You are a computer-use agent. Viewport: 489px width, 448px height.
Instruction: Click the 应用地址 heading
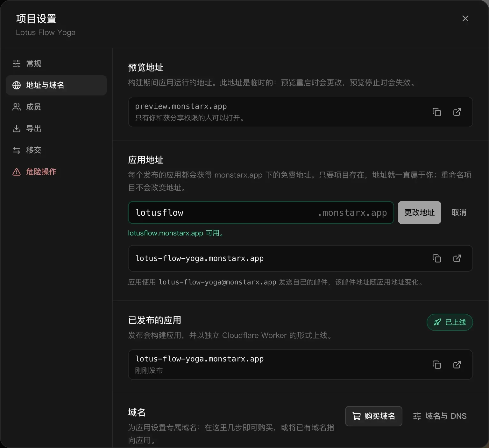[x=146, y=160]
